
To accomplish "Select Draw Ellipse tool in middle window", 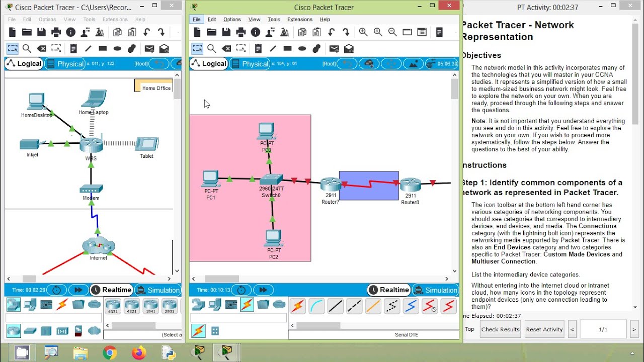I will [x=302, y=49].
